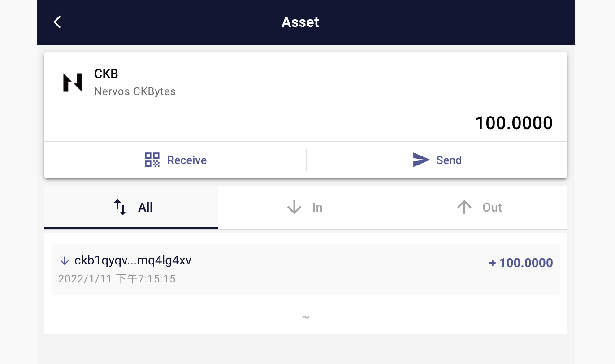Image resolution: width=615 pixels, height=364 pixels.
Task: Click the + 100.0000 transaction amount
Action: pyautogui.click(x=521, y=263)
